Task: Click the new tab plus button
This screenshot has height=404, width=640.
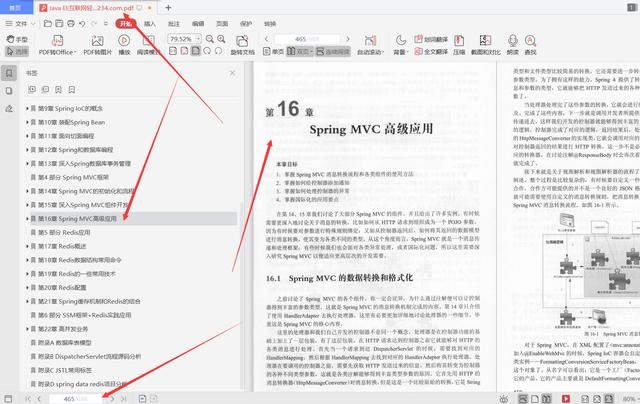Action: pos(168,7)
